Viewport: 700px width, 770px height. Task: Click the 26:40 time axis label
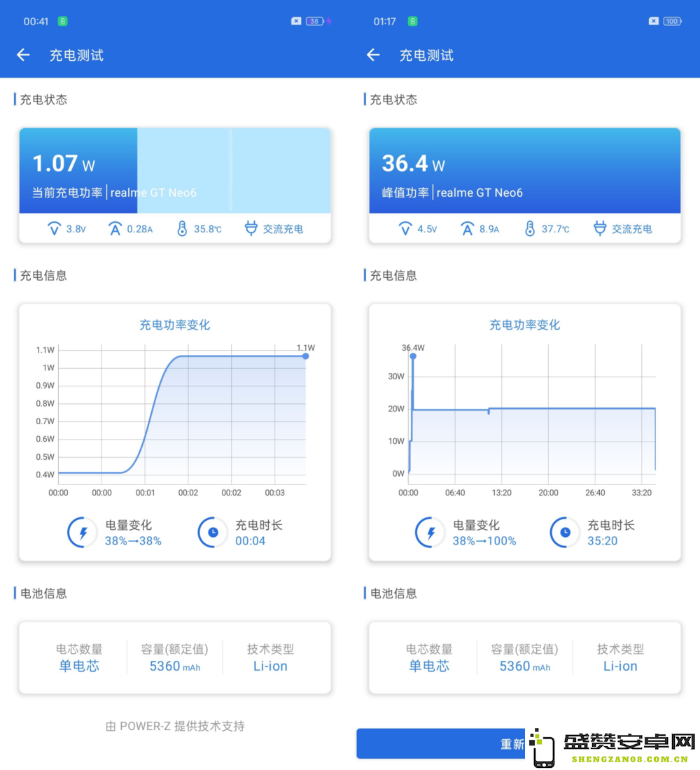click(595, 493)
